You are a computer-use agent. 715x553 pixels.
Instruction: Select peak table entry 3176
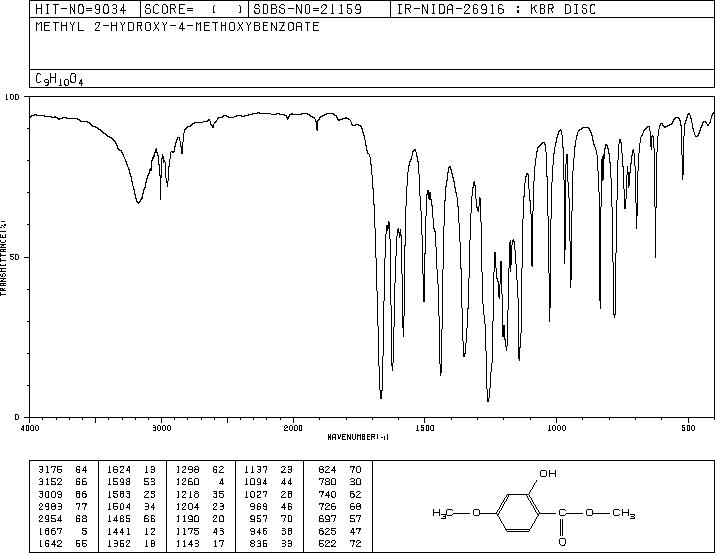[49, 470]
